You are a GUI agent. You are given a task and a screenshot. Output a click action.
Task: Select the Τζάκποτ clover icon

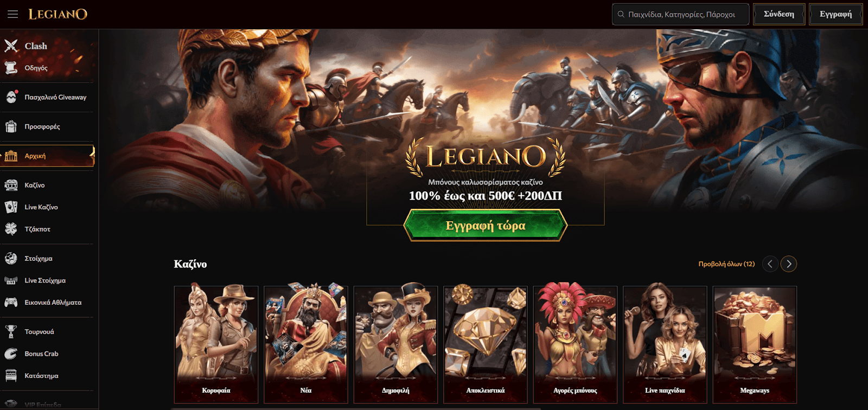click(11, 229)
